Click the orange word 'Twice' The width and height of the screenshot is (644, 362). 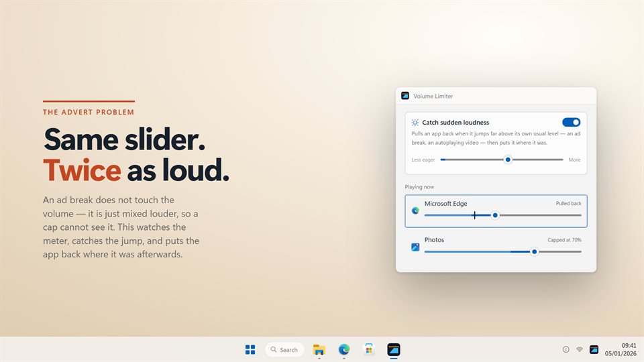click(x=82, y=170)
